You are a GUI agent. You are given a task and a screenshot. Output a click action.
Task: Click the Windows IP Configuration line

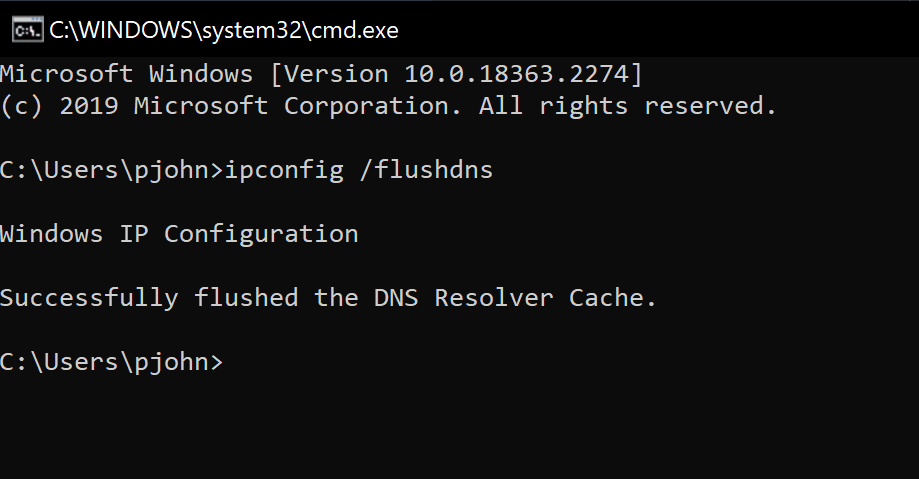179,234
